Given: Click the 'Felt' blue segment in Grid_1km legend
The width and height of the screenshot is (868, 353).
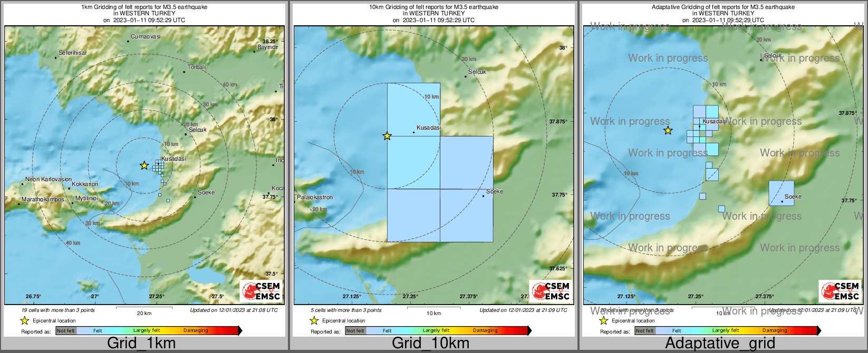Looking at the screenshot, I should point(98,331).
